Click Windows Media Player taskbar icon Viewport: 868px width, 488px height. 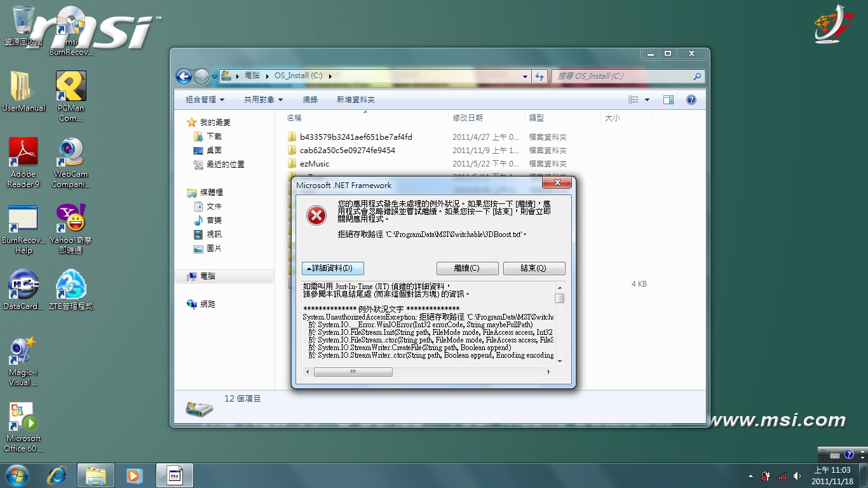(134, 475)
